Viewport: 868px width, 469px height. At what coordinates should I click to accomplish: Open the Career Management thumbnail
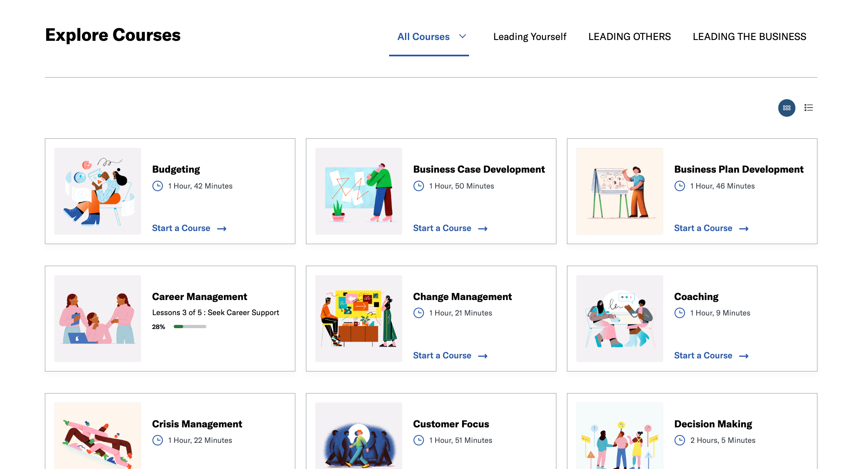click(x=97, y=318)
